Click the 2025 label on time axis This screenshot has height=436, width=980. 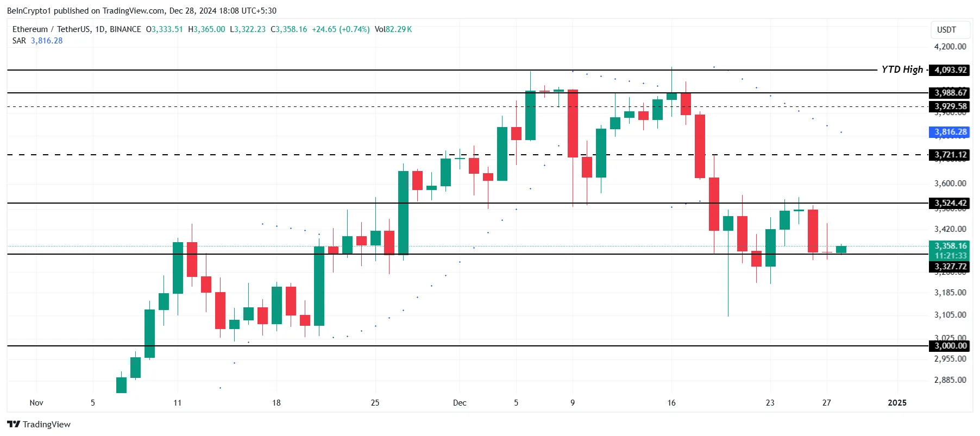tap(897, 402)
